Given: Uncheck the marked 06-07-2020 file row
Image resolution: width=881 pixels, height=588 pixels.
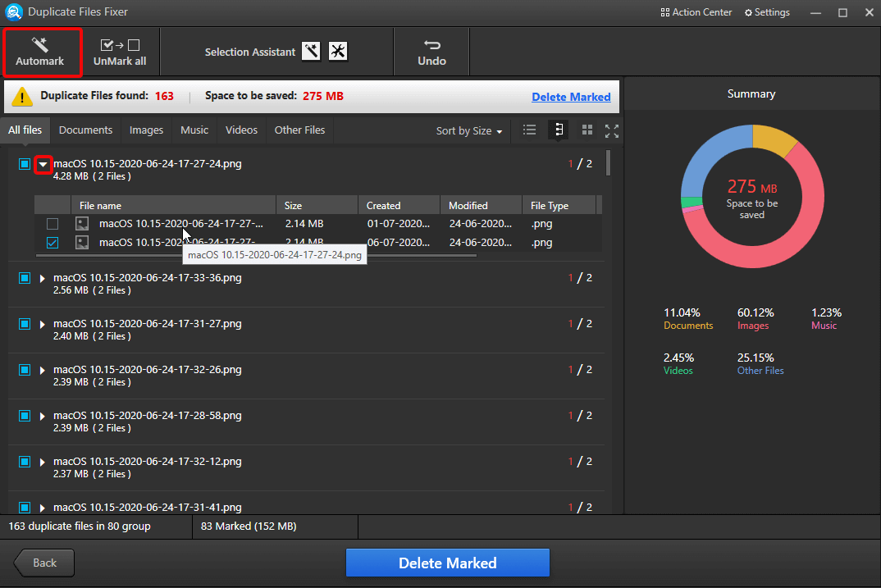Looking at the screenshot, I should click(52, 243).
